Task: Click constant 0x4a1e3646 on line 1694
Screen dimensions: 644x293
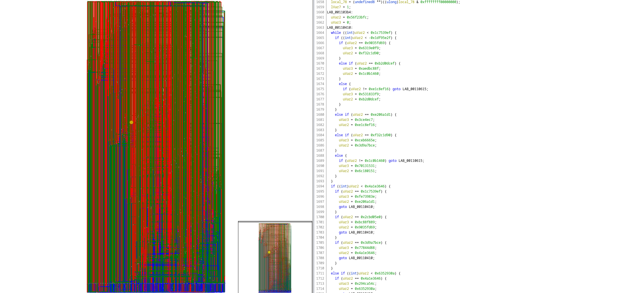Action: click(374, 186)
